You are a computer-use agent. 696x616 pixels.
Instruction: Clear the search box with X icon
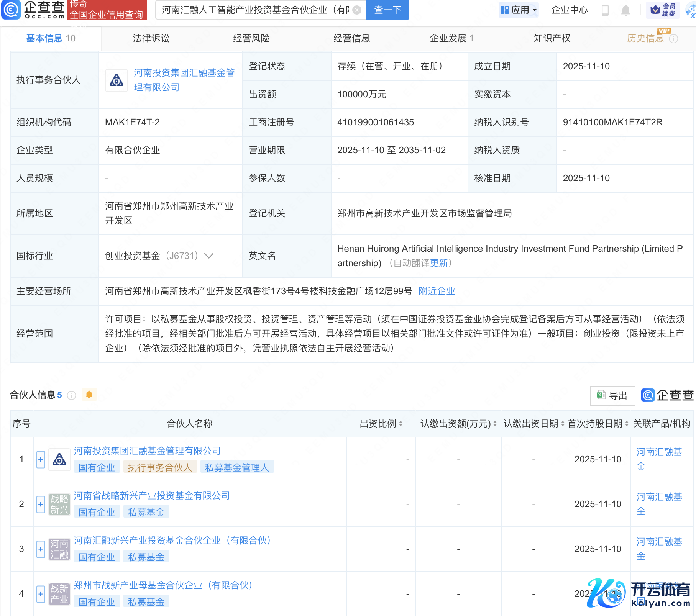tap(357, 10)
